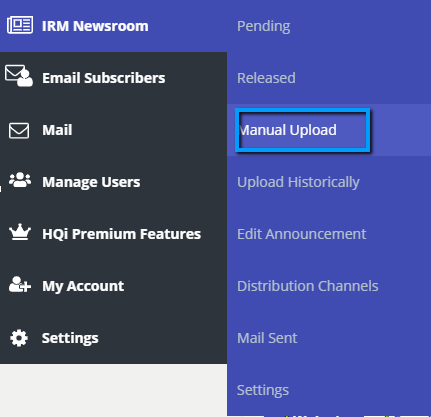
Task: Click the Email Subscribers envelope-person icon
Action: click(x=19, y=76)
